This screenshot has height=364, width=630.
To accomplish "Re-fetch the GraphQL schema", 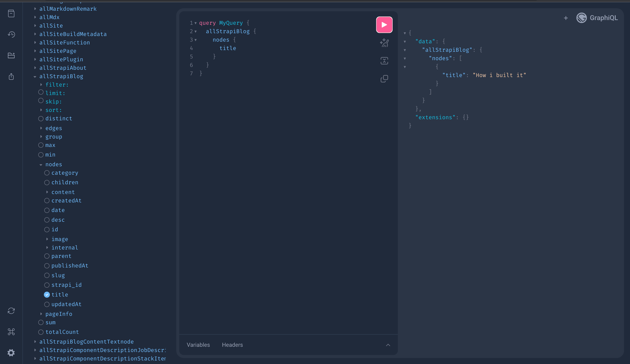I will 11,311.
